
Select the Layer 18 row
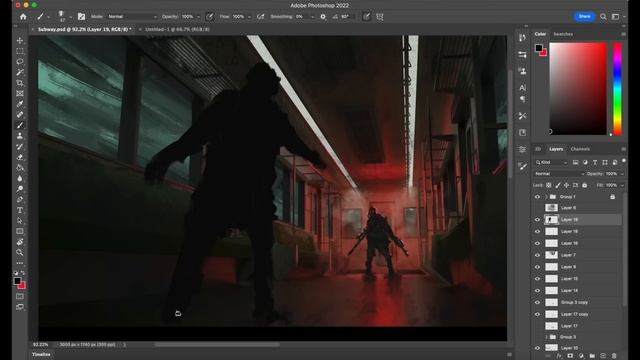578,231
